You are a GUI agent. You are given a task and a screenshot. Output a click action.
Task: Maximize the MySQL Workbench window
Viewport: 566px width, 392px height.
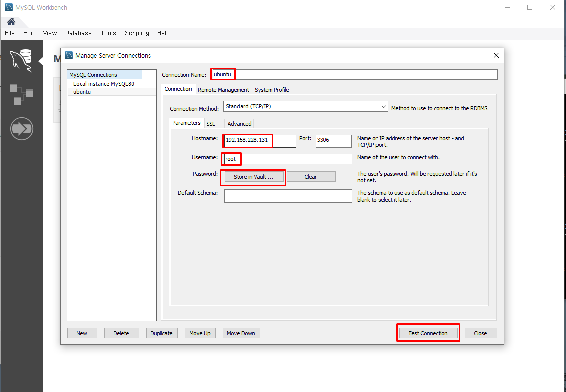[x=530, y=7]
